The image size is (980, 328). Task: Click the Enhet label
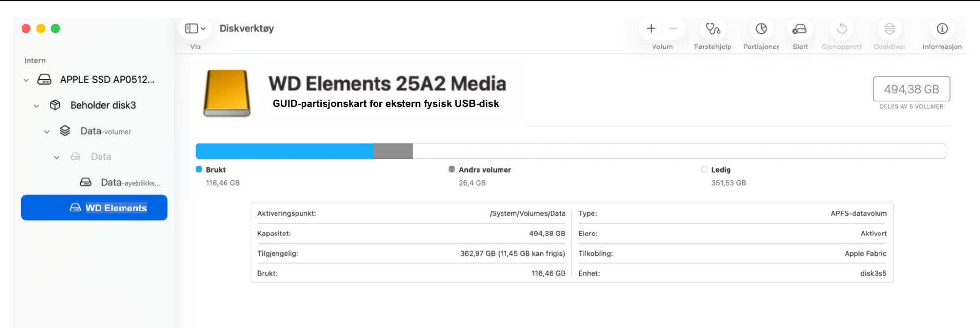(x=589, y=273)
